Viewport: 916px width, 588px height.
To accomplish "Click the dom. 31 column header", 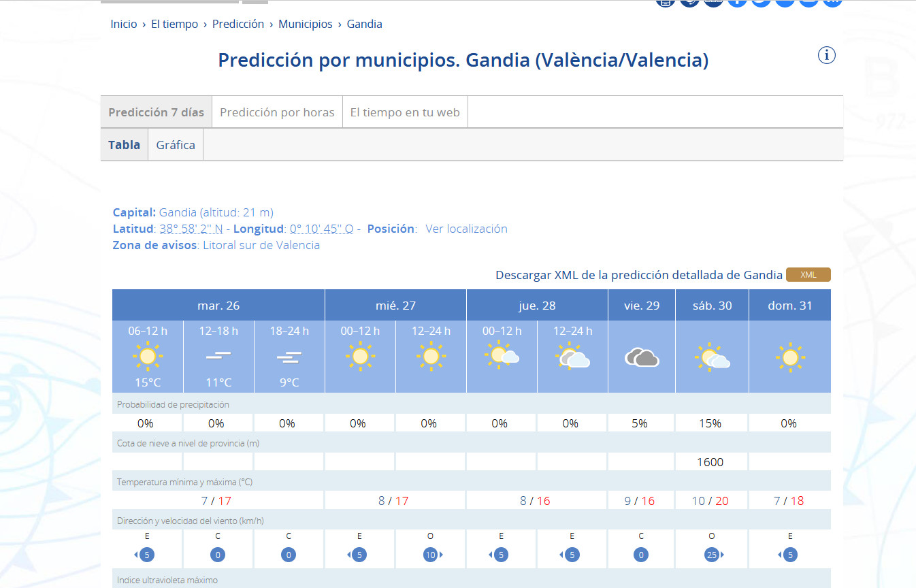I will pos(789,306).
